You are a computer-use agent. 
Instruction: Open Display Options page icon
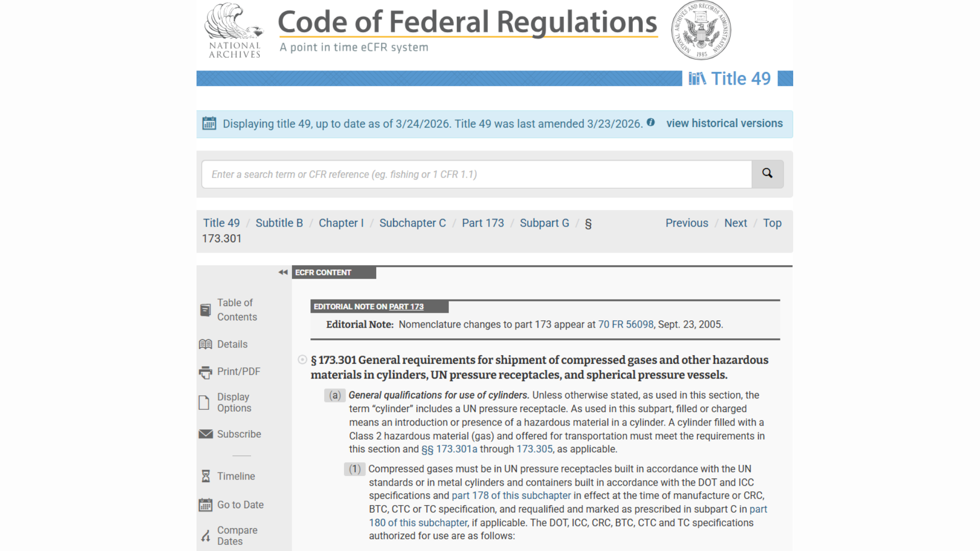click(204, 403)
